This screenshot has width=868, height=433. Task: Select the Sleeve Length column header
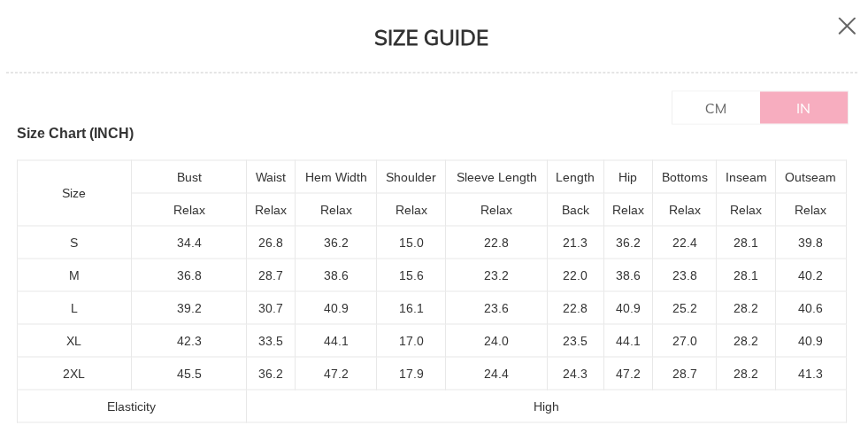pyautogui.click(x=496, y=177)
